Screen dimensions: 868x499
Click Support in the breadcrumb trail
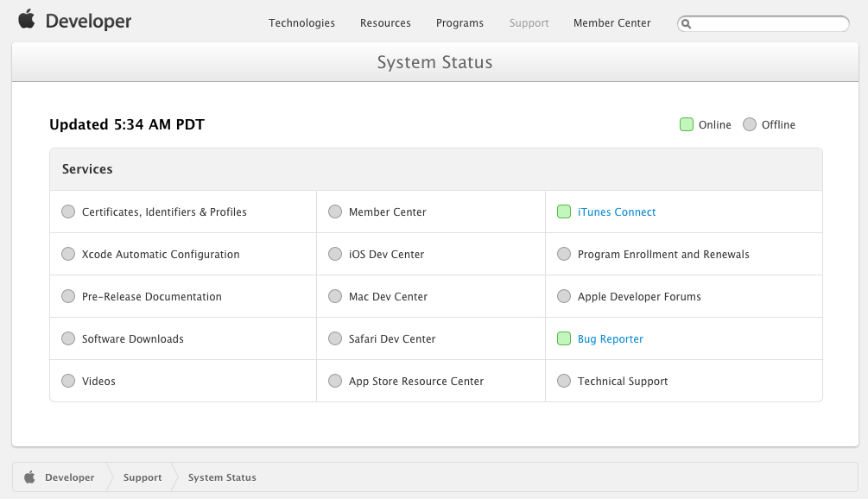tap(143, 477)
